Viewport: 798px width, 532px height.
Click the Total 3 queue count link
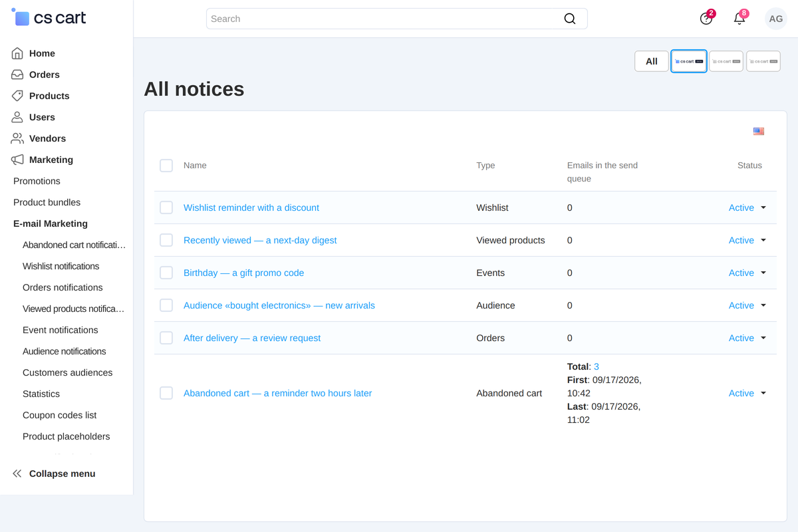[x=597, y=366]
